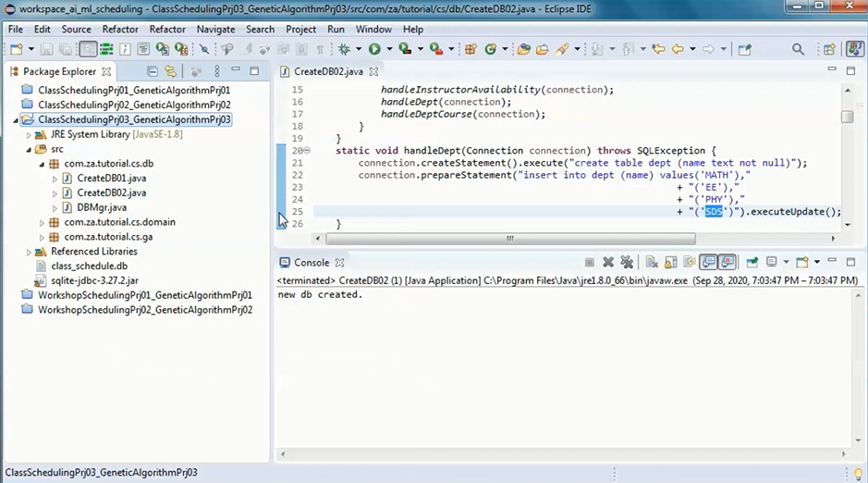
Task: Click the New wizard toolbar icon
Action: pos(16,49)
